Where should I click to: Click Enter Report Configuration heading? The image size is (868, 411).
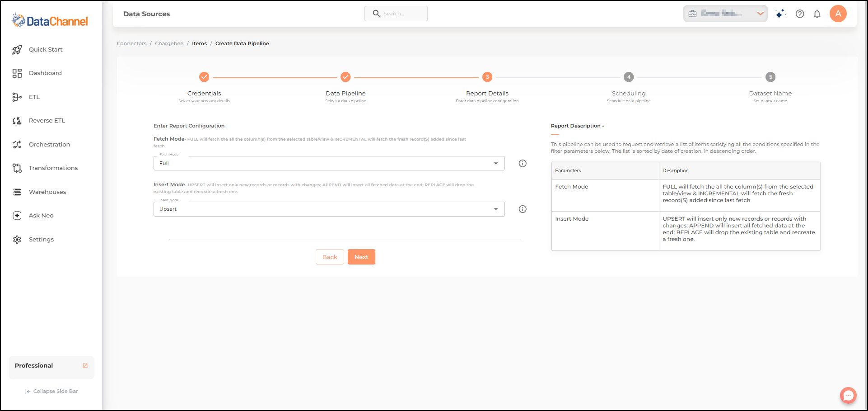tap(189, 126)
